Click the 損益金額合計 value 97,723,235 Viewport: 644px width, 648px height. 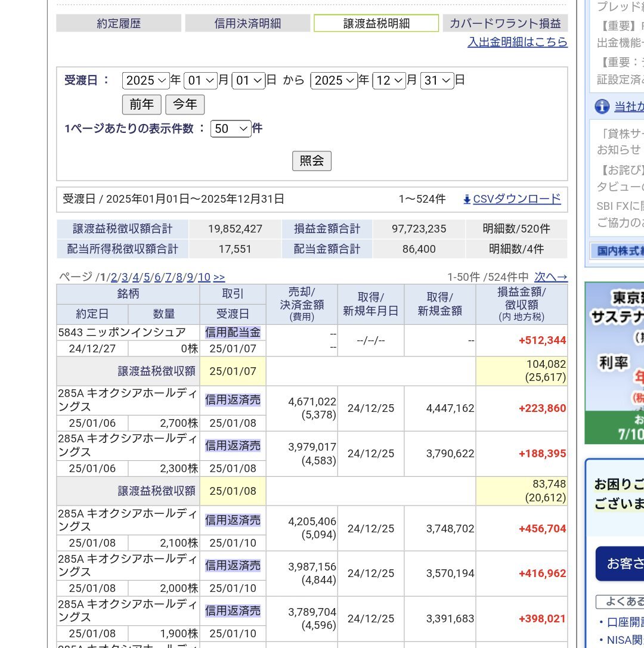click(x=419, y=229)
